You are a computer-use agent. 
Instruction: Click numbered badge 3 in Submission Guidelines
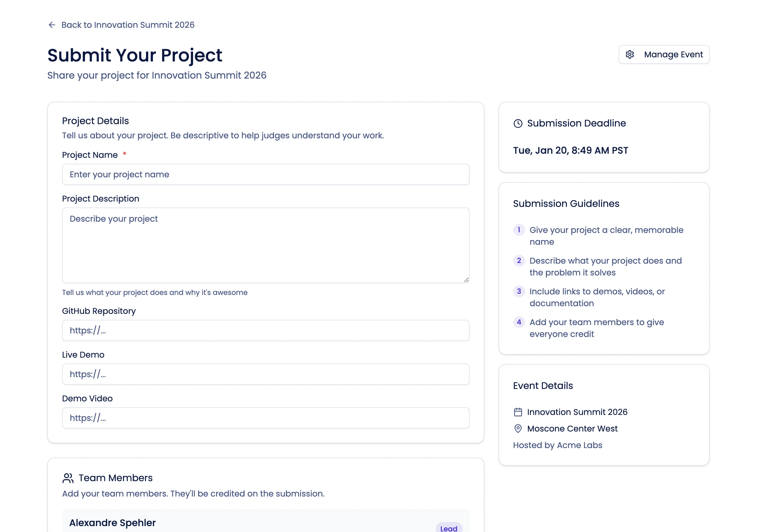(519, 291)
